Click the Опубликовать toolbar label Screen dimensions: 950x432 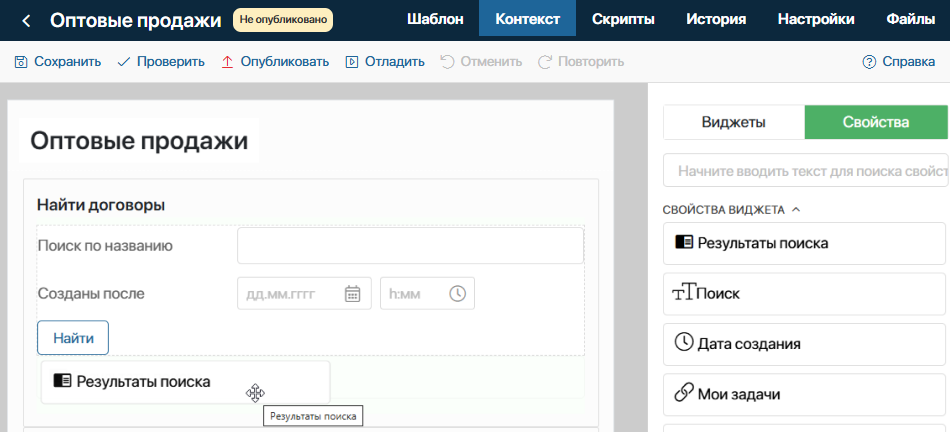(x=285, y=62)
